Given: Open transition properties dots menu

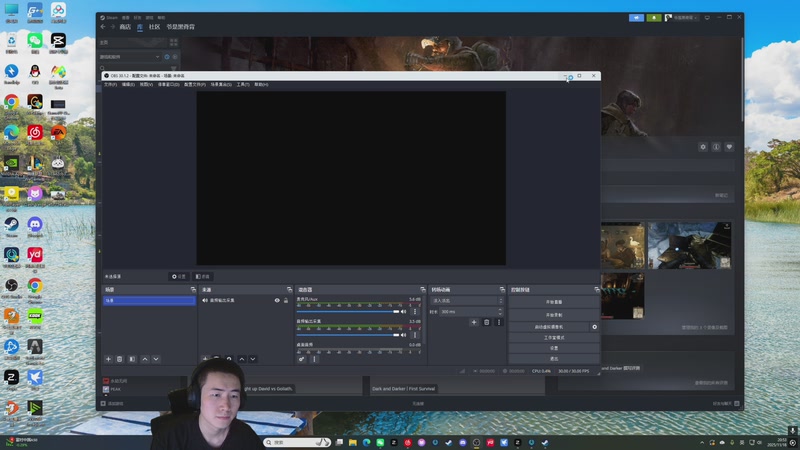Looking at the screenshot, I should pyautogui.click(x=499, y=322).
